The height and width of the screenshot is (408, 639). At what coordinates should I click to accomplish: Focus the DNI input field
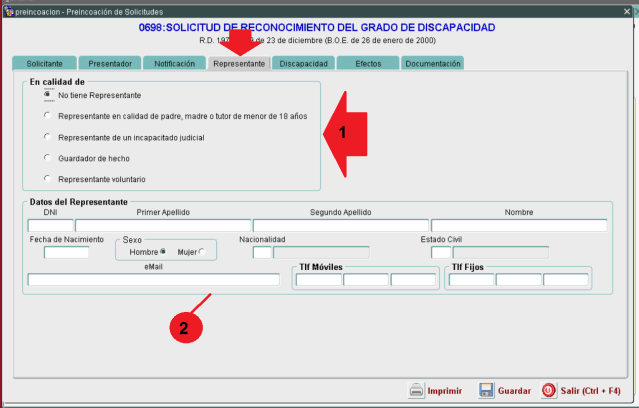(x=51, y=225)
